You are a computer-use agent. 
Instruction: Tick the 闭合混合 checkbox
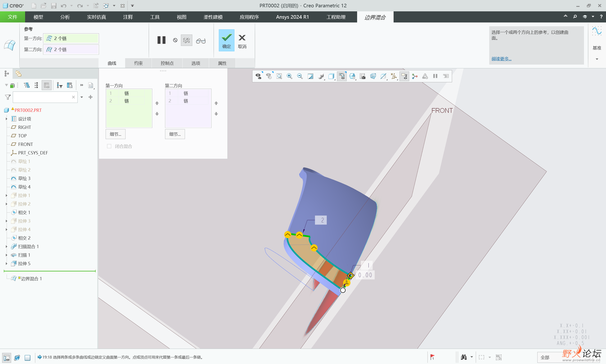pyautogui.click(x=109, y=146)
